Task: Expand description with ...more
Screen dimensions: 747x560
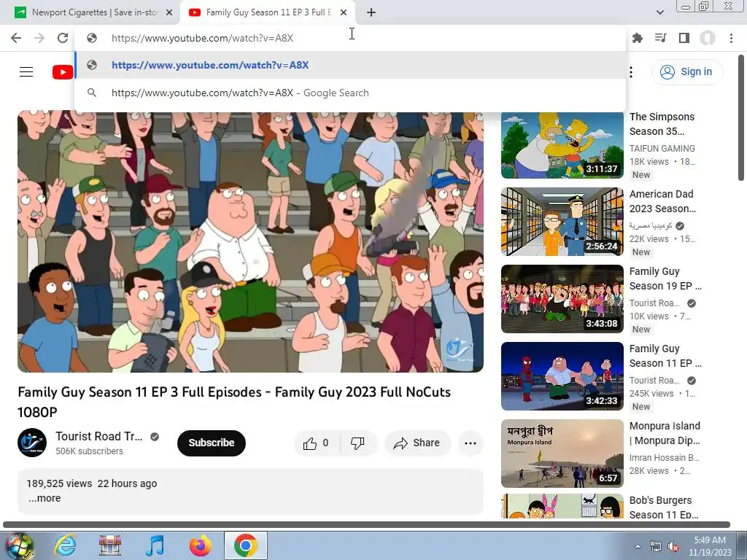Action: 44,499
